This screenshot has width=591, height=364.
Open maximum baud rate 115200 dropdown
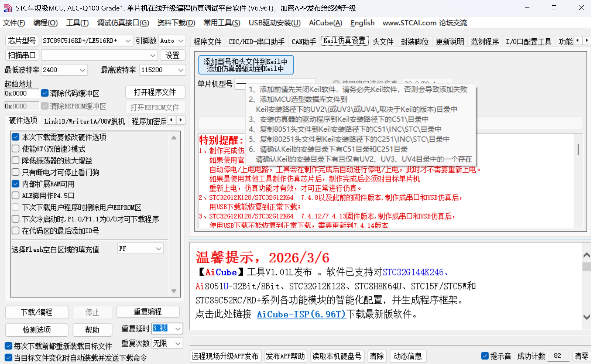click(x=162, y=70)
